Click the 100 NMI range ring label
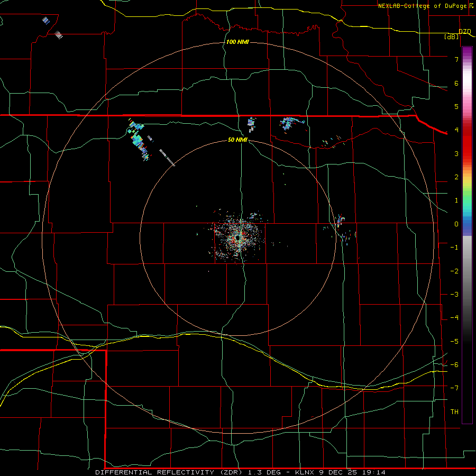 coord(237,42)
